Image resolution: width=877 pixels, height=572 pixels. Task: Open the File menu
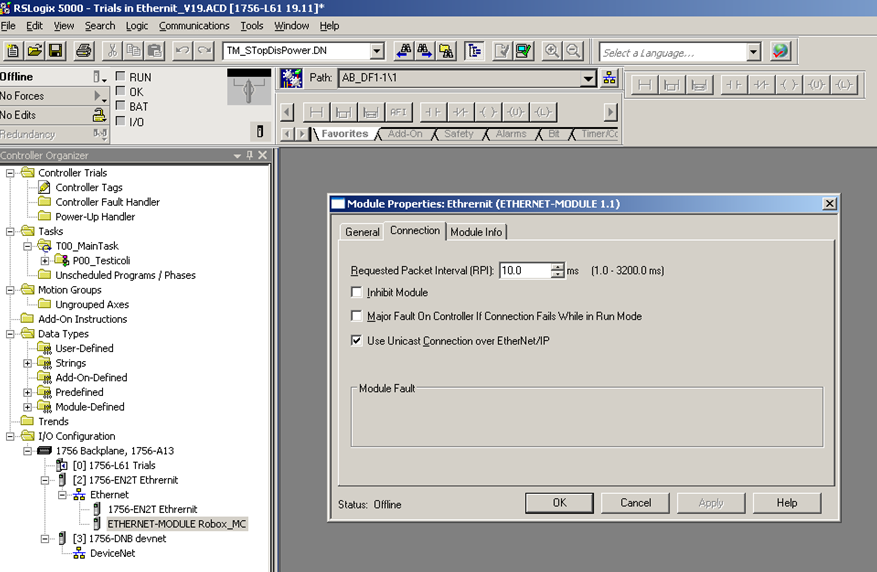[x=8, y=26]
